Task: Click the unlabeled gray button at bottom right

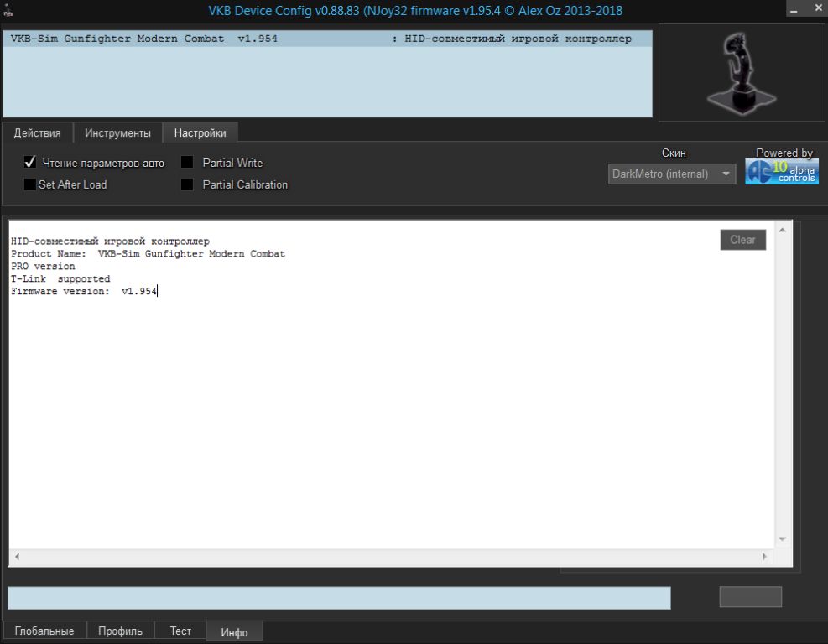Action: (750, 597)
